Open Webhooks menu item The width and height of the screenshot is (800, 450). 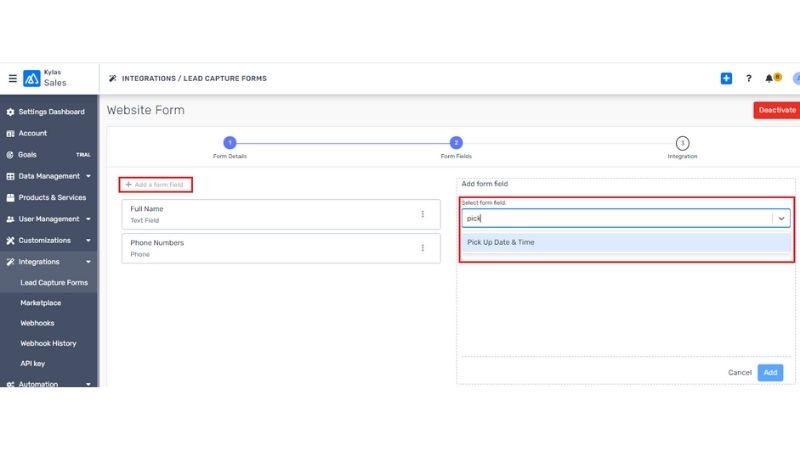[x=37, y=323]
